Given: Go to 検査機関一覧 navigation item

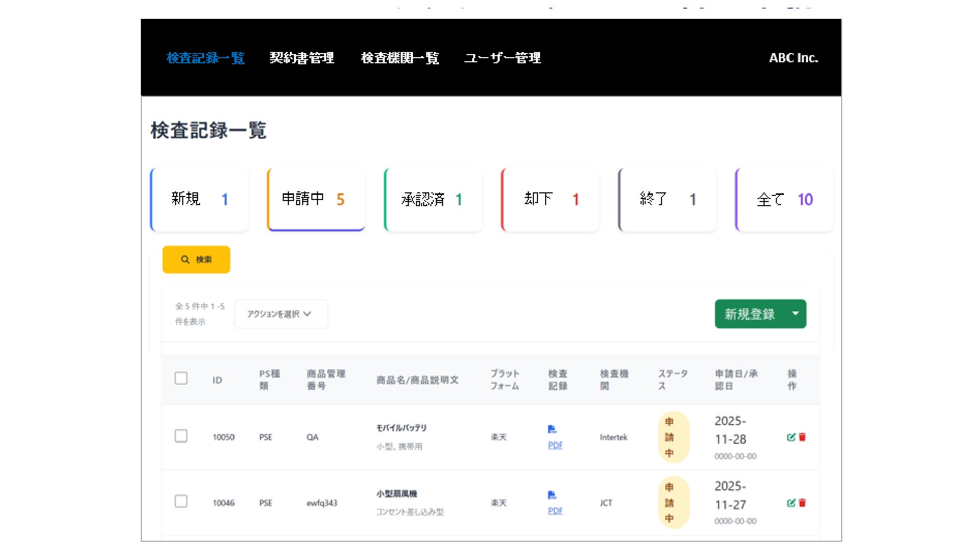Looking at the screenshot, I should pos(400,58).
